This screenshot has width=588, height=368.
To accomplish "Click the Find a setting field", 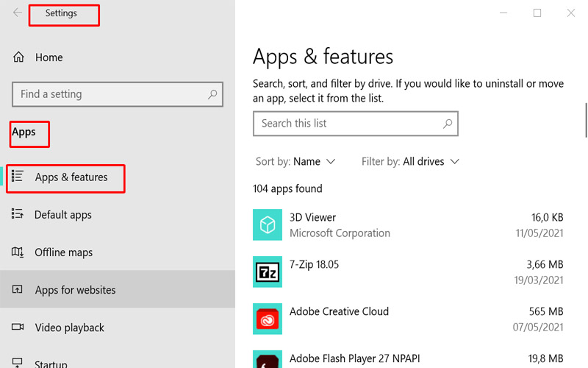I will 110,94.
